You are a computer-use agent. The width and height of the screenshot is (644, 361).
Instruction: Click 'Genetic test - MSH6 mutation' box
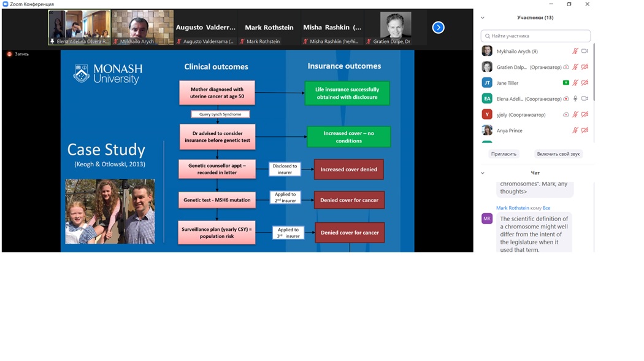tap(217, 200)
